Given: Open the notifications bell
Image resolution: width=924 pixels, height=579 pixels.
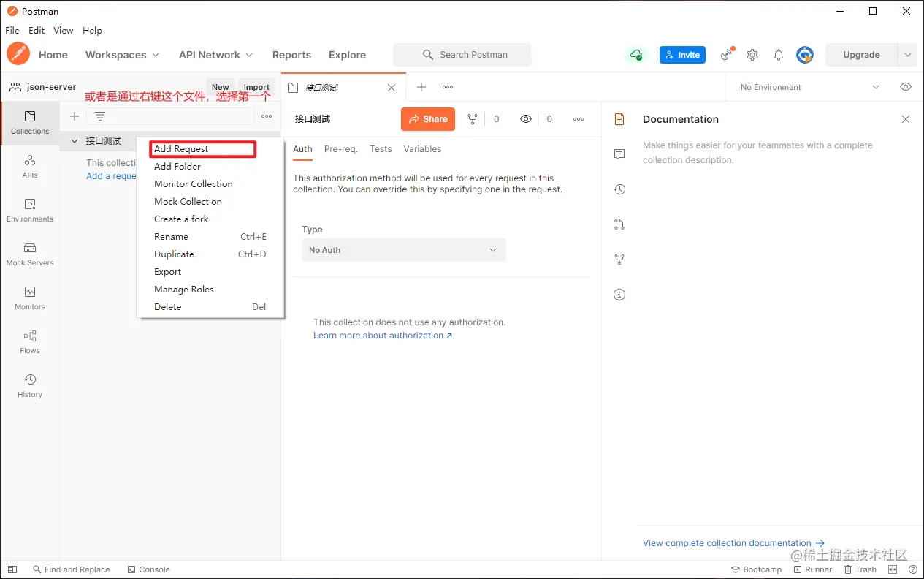Looking at the screenshot, I should coord(779,55).
